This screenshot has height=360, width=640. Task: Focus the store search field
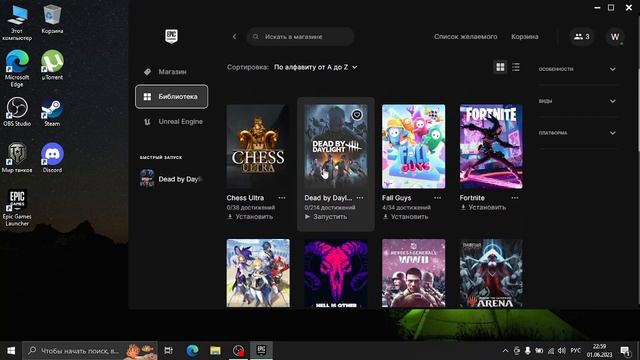tap(300, 37)
